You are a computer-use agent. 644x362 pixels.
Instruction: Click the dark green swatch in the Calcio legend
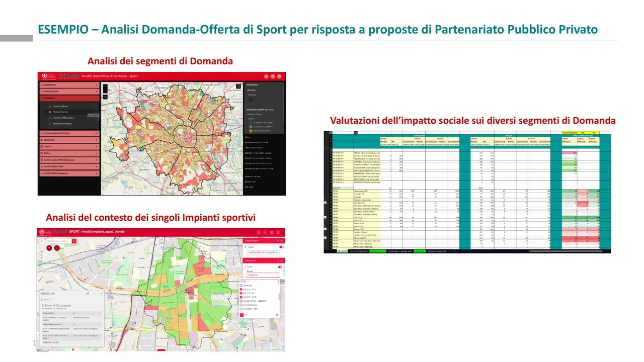point(251,123)
